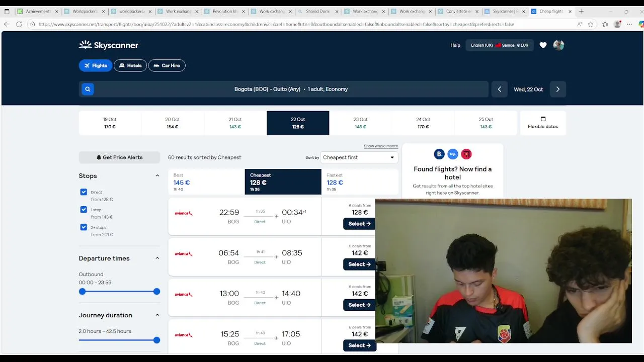Toggle the 2+ stops checkbox
The height and width of the screenshot is (362, 644).
(84, 227)
